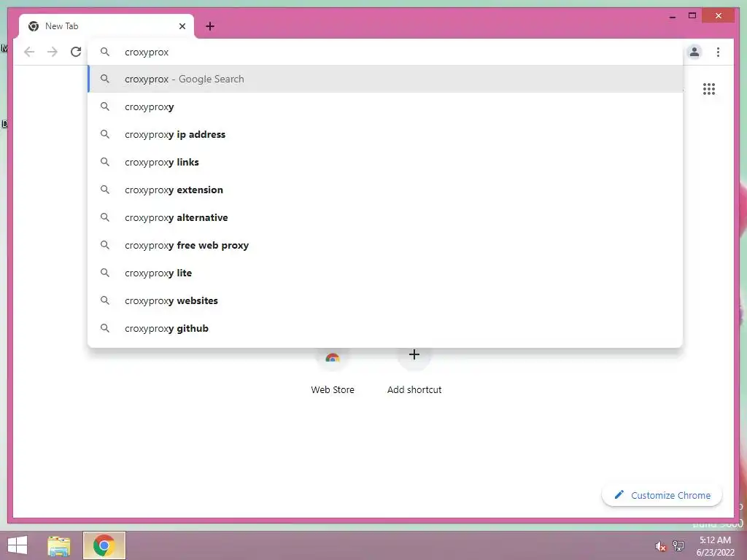
Task: Click the muted volume tray icon
Action: (x=660, y=546)
